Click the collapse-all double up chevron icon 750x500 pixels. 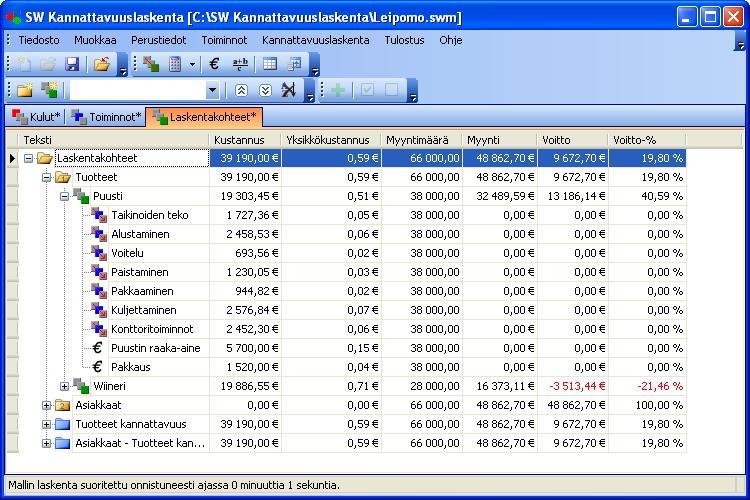point(242,90)
